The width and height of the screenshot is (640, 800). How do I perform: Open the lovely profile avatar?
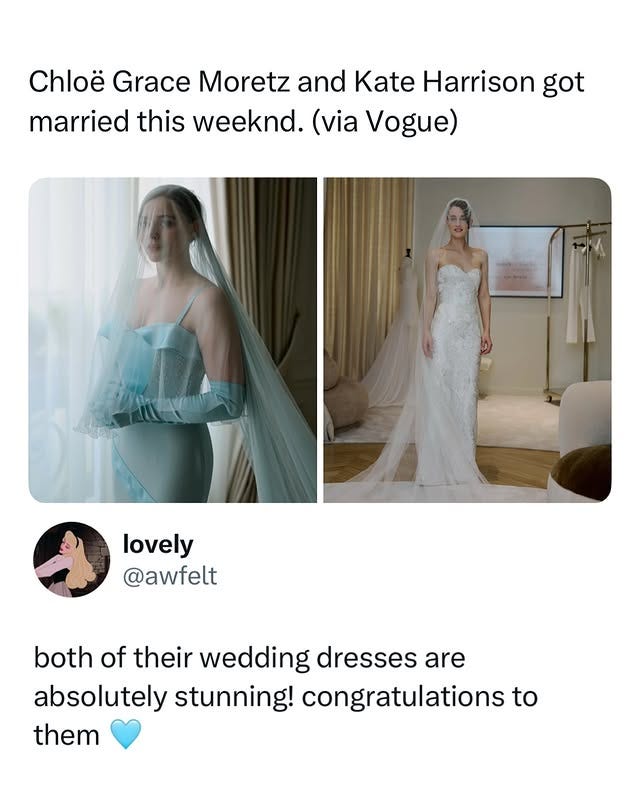coord(71,560)
